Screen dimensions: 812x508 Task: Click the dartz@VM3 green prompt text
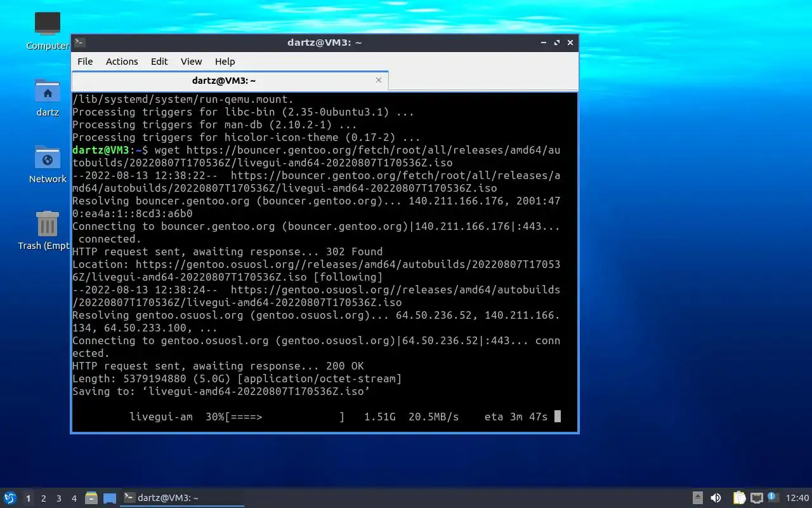click(101, 150)
